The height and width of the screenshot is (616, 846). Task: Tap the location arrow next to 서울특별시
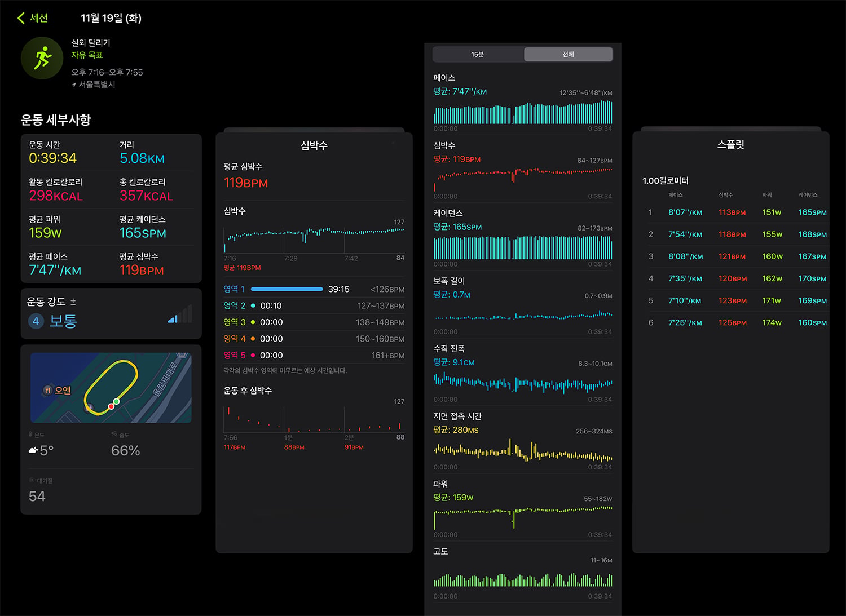click(74, 85)
